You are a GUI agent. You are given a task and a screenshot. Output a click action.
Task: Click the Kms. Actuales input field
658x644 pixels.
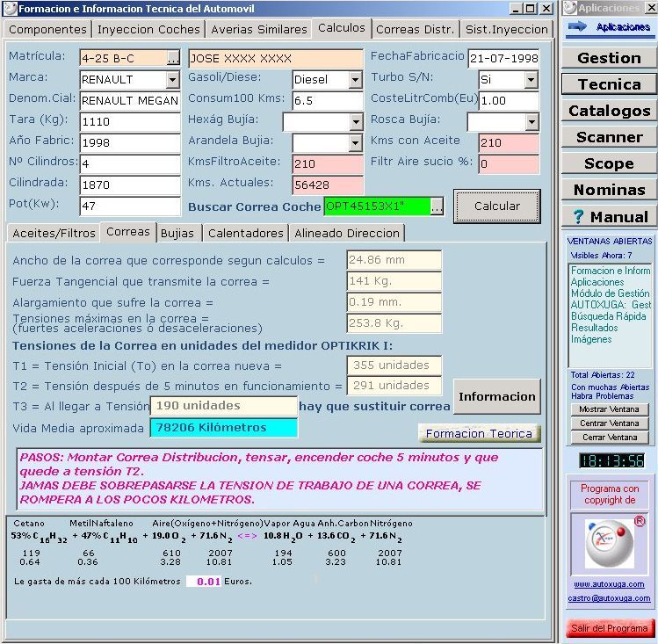pyautogui.click(x=328, y=185)
